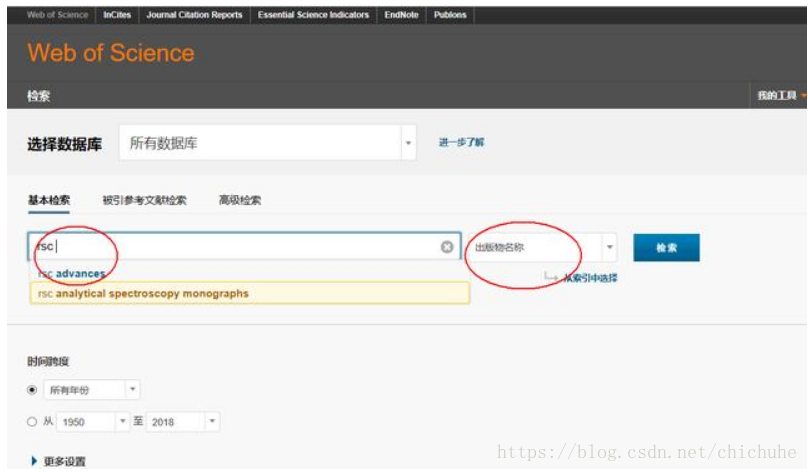Follow the 进一步了解 link
The height and width of the screenshot is (472, 808).
[x=461, y=142]
